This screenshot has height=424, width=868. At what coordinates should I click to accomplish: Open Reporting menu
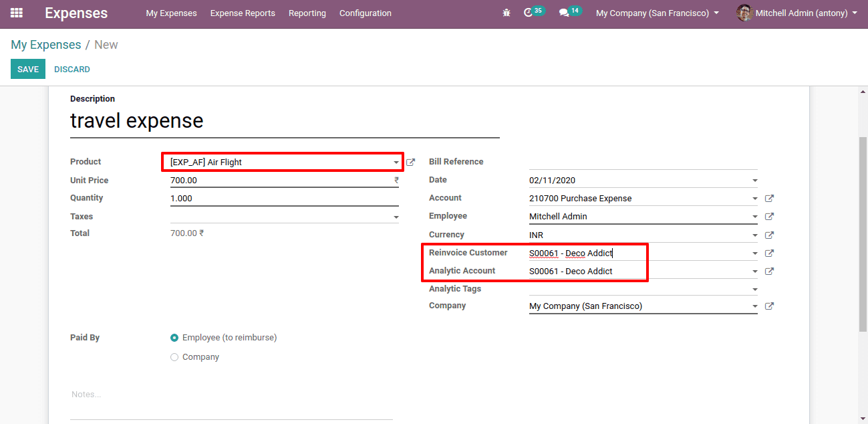pos(307,13)
